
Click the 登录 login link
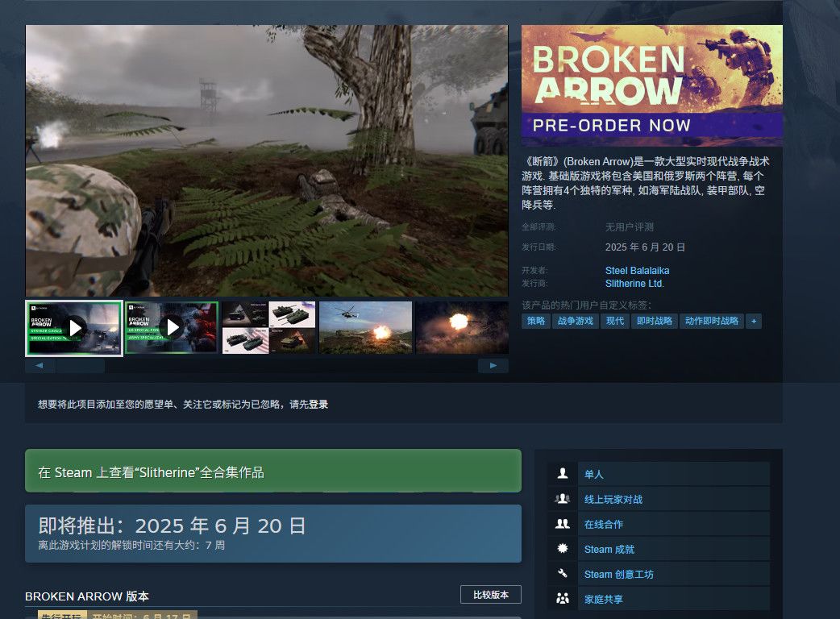tap(318, 405)
